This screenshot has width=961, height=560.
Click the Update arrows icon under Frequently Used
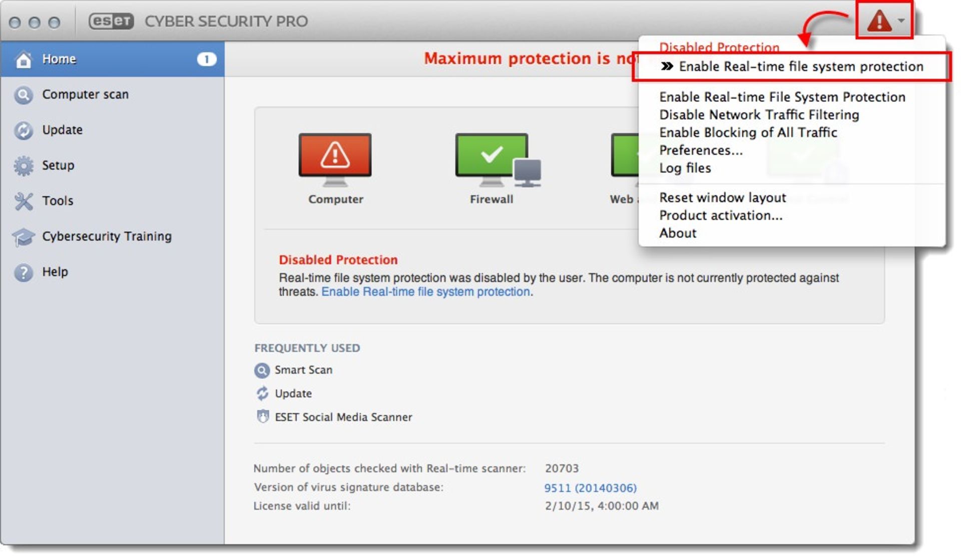pyautogui.click(x=262, y=393)
